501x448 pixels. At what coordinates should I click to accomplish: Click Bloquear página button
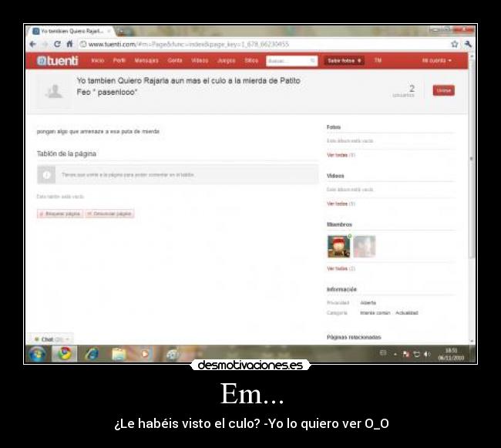[x=60, y=214]
